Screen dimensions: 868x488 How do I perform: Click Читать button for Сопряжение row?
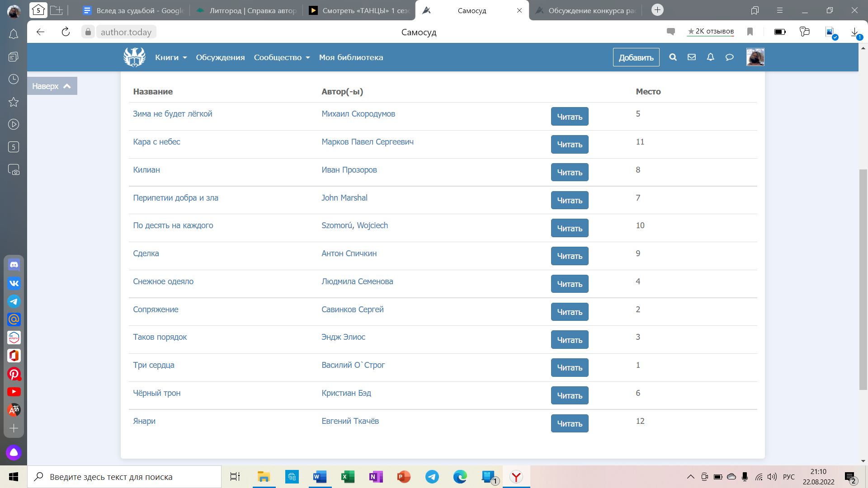(569, 312)
